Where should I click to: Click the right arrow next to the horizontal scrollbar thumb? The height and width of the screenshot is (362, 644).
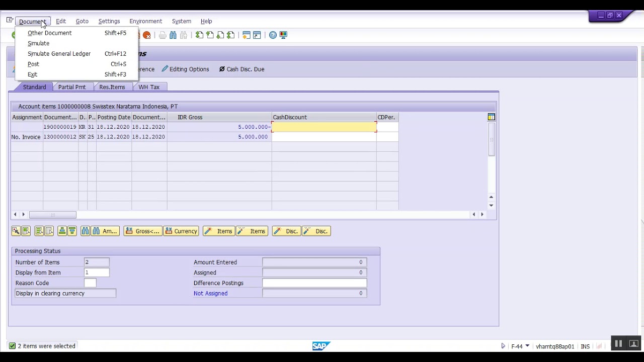point(23,215)
